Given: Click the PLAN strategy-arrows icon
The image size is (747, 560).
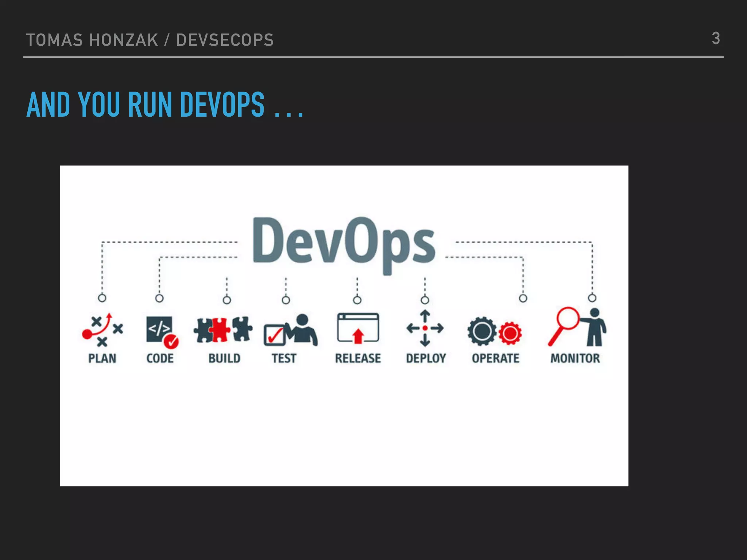Looking at the screenshot, I should (102, 330).
